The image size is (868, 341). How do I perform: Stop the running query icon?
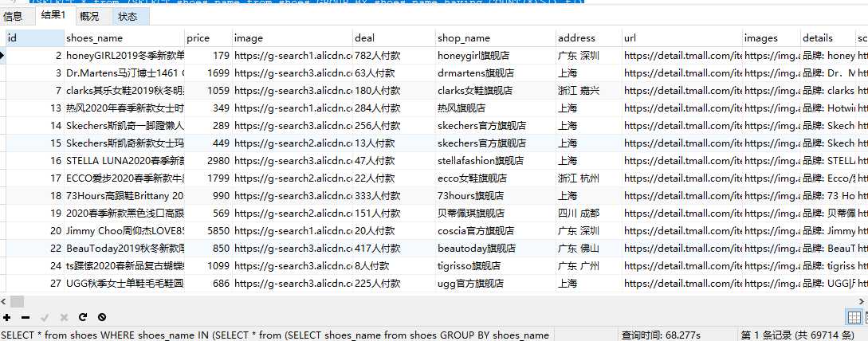(x=102, y=317)
